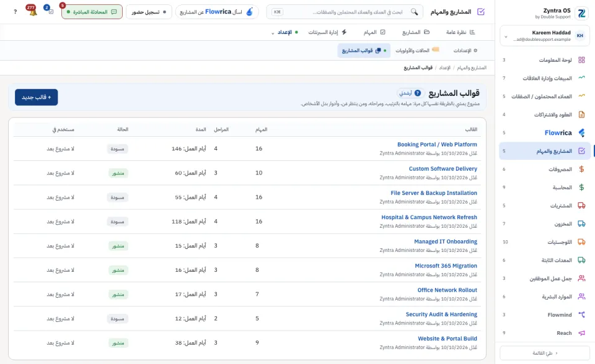Screen dimensions: 595x364
Task: Click the search magnifier icon
Action: (x=415, y=12)
